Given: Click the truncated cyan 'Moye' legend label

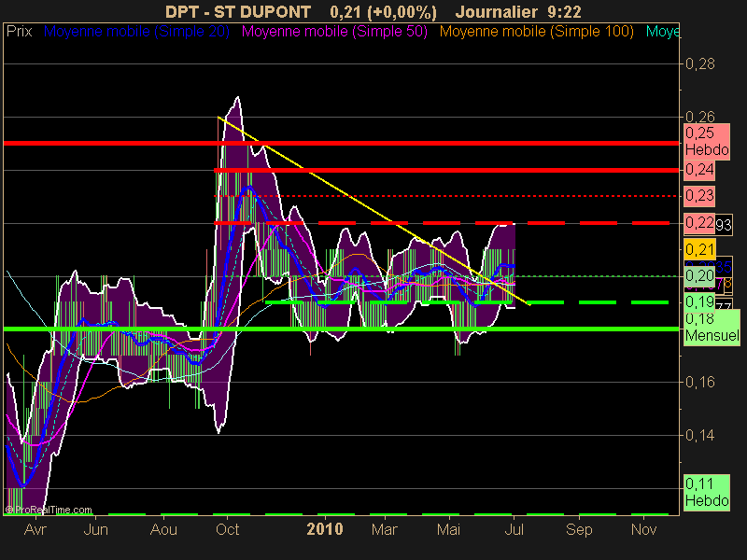Looking at the screenshot, I should [x=662, y=32].
